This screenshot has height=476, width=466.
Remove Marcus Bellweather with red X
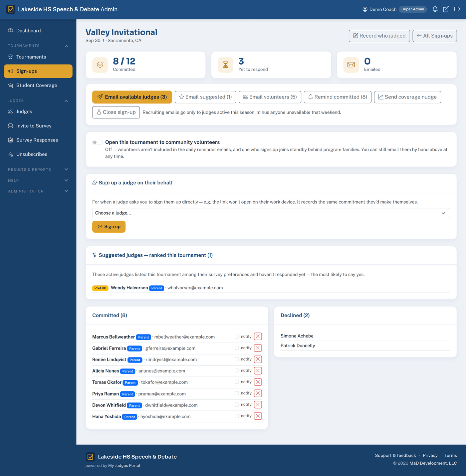tap(258, 337)
